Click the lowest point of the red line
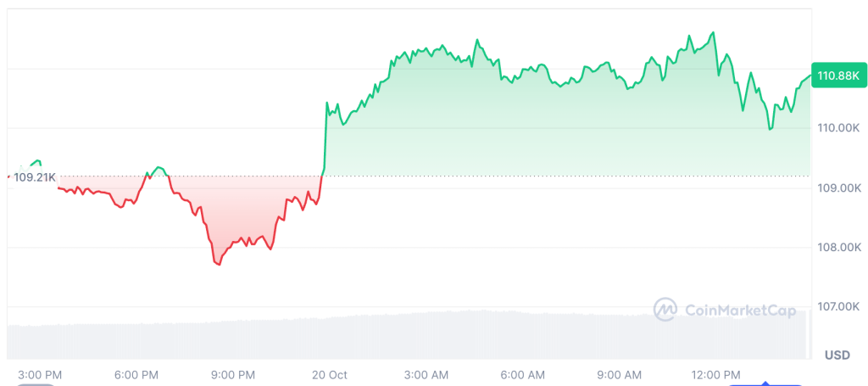868x386 pixels. click(219, 265)
